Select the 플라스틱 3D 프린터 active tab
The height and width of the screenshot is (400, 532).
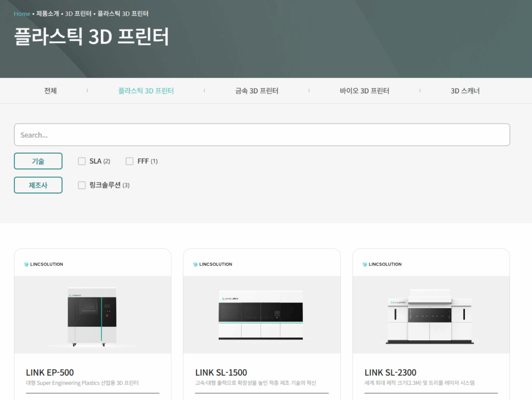(x=146, y=91)
